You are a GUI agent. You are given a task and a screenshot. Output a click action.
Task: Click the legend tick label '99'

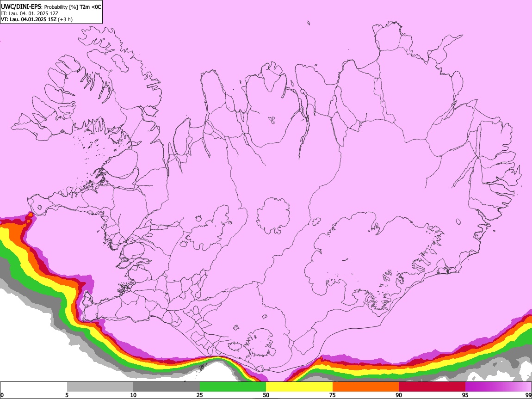click(529, 395)
